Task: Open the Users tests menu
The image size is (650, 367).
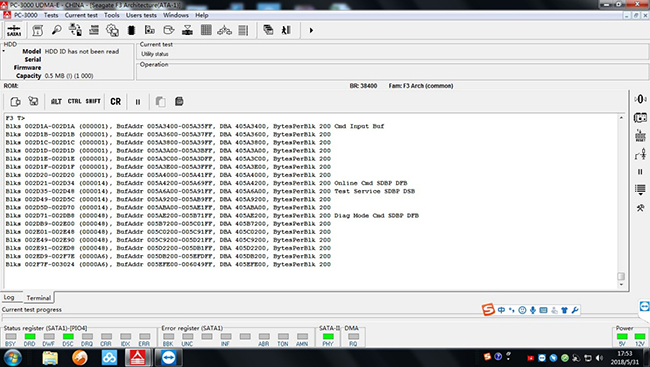Action: [141, 15]
